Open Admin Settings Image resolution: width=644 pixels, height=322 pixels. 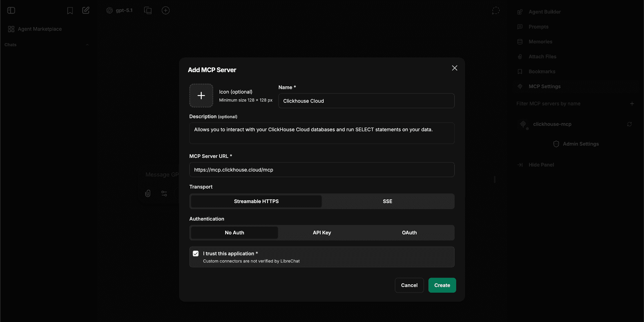[x=576, y=144]
